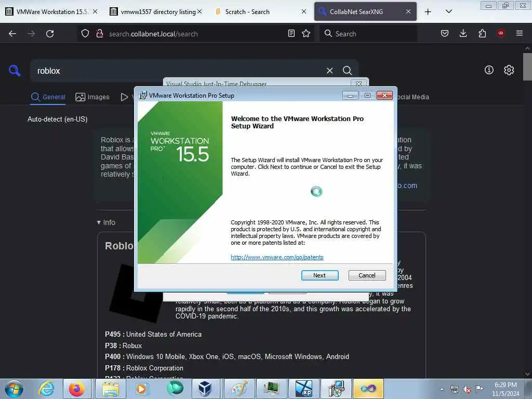Launch Internet Explorer from the taskbar
This screenshot has width=532, height=399.
(46, 389)
